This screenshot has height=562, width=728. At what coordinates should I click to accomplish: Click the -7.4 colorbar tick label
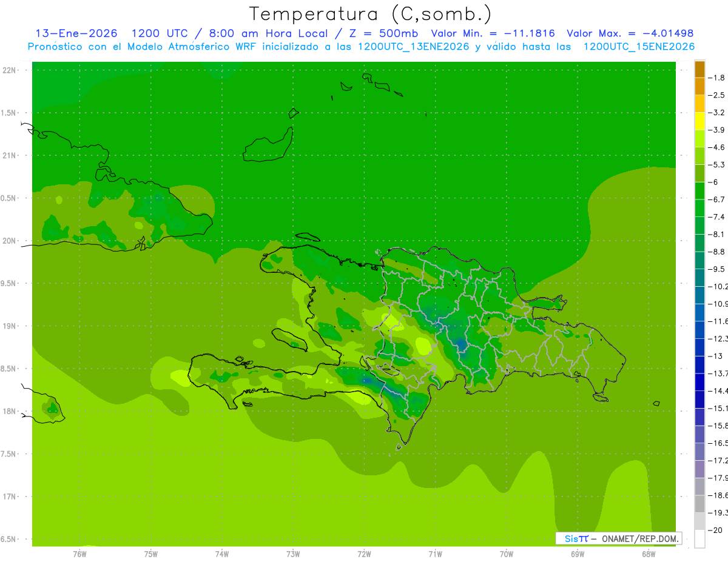[x=718, y=217]
